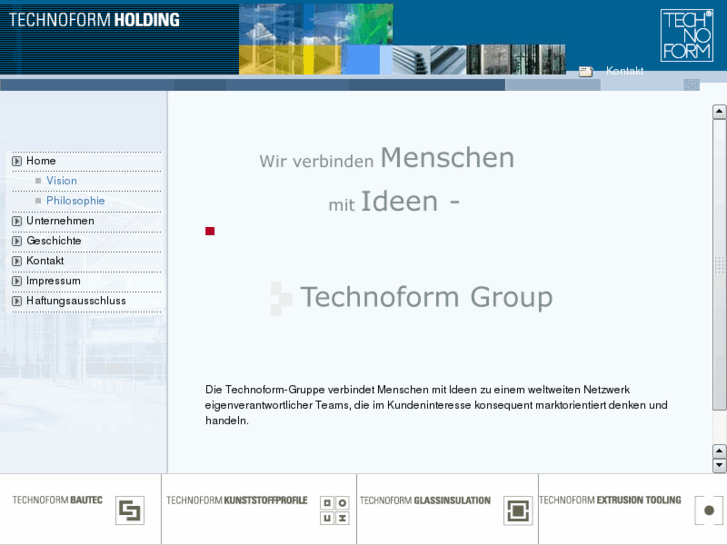Click the Technoform Glassinsulation logo icon
This screenshot has width=727, height=545.
518,510
